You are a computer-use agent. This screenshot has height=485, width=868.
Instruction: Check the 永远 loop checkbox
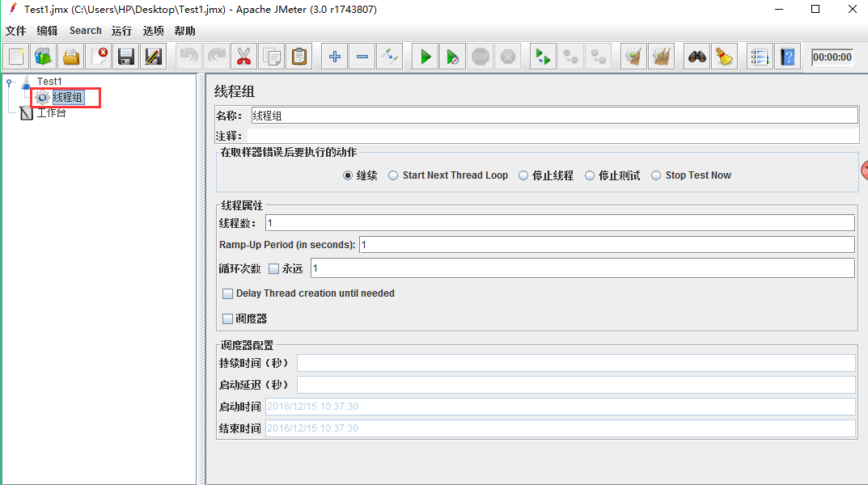click(273, 268)
